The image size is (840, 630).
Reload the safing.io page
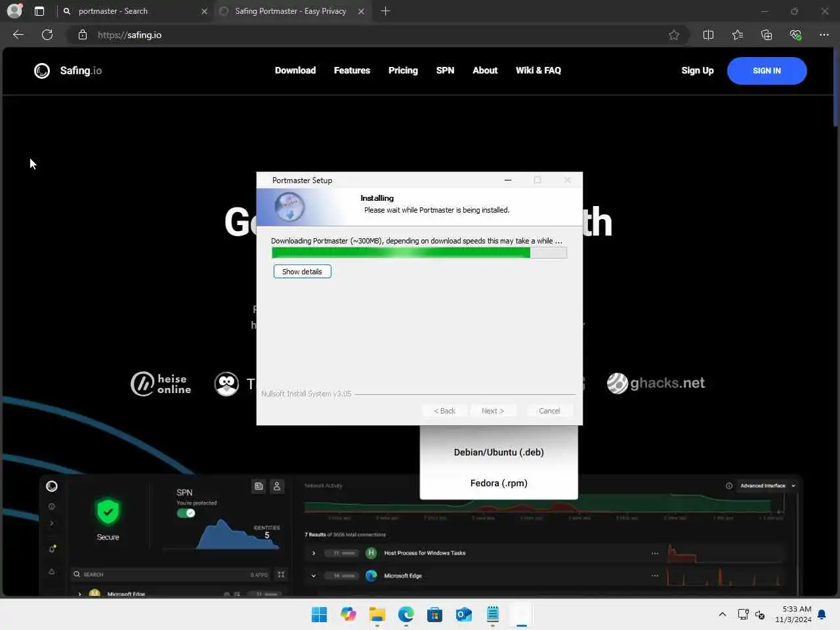click(47, 35)
